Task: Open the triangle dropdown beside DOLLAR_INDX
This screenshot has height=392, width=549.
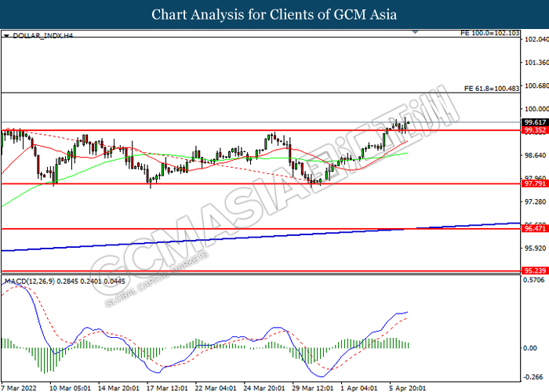Action: pos(6,36)
